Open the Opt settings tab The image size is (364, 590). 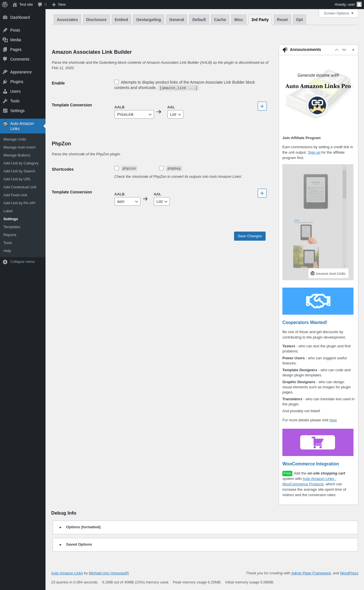click(299, 20)
